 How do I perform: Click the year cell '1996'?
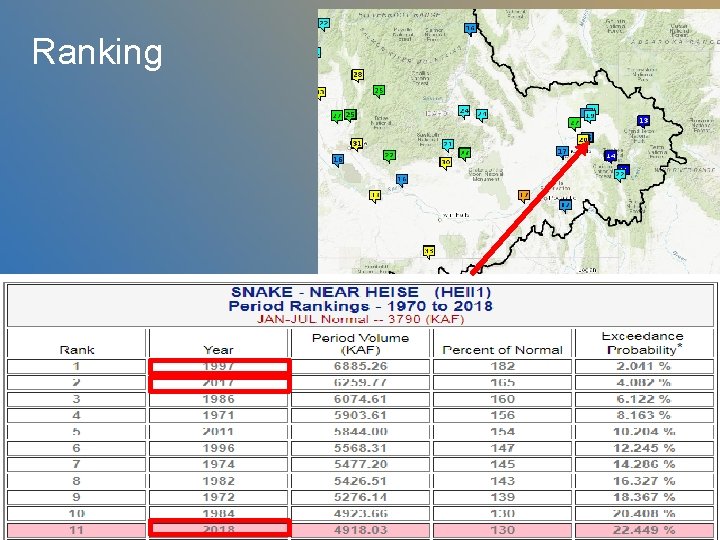(x=219, y=448)
